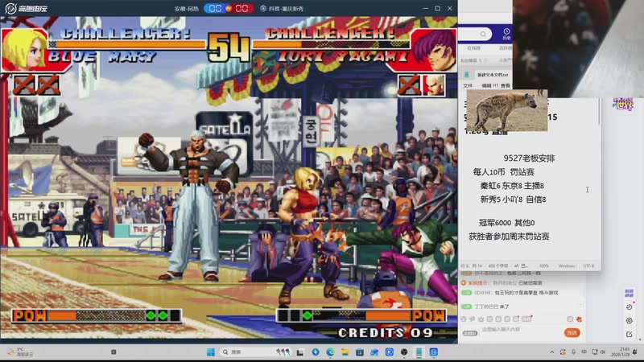Click the notification bell in taskbar
This screenshot has width=644, height=362.
636,352
